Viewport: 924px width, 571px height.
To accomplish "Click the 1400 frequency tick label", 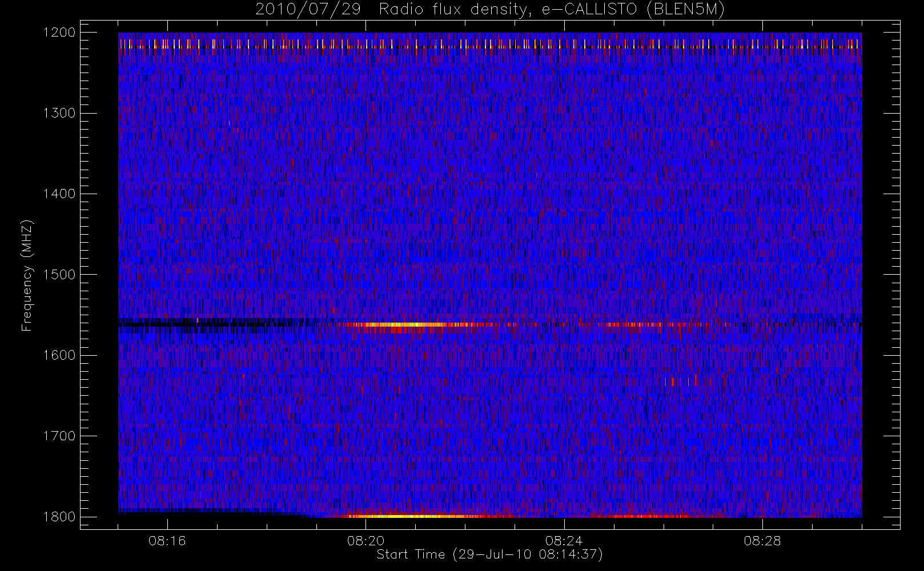I will pyautogui.click(x=59, y=194).
